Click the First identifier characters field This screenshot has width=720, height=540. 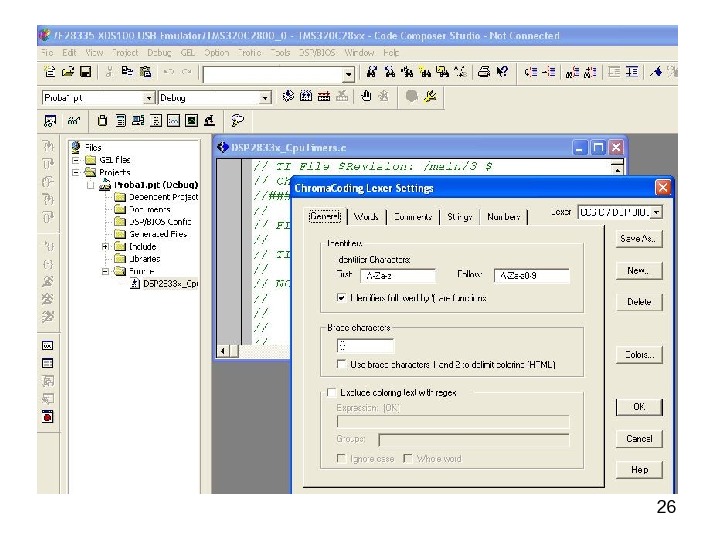398,276
